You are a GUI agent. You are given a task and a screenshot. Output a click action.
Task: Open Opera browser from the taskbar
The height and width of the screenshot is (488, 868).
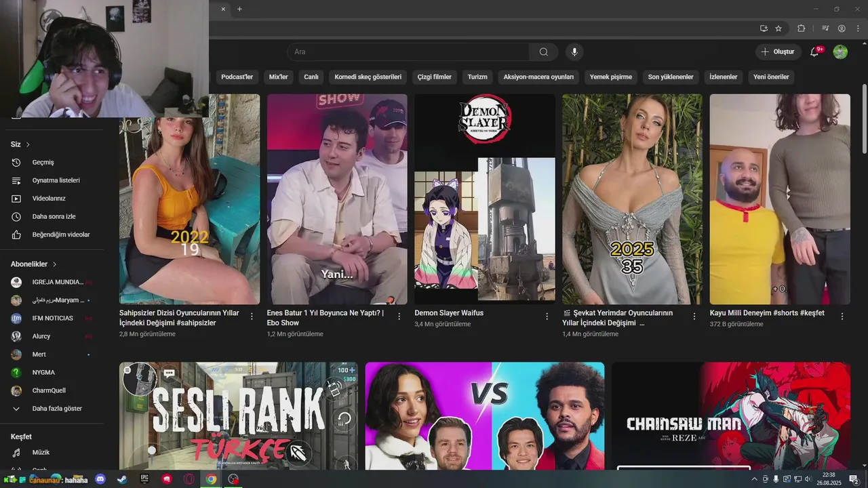coord(189,479)
